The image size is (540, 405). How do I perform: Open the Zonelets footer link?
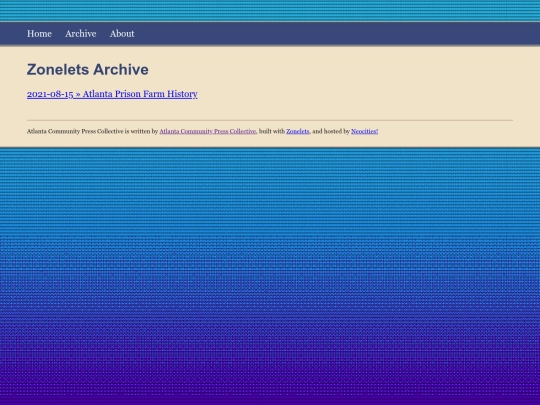[x=298, y=131]
